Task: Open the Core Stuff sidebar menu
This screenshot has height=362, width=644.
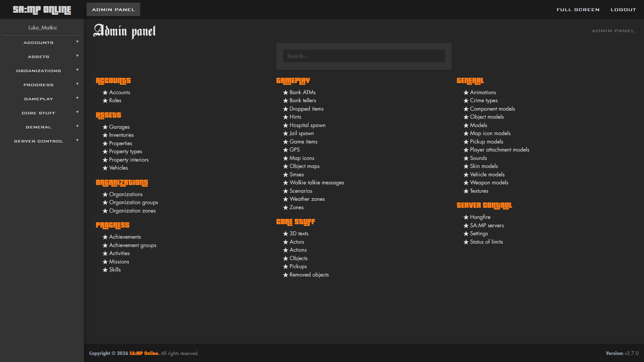Action: coord(39,113)
